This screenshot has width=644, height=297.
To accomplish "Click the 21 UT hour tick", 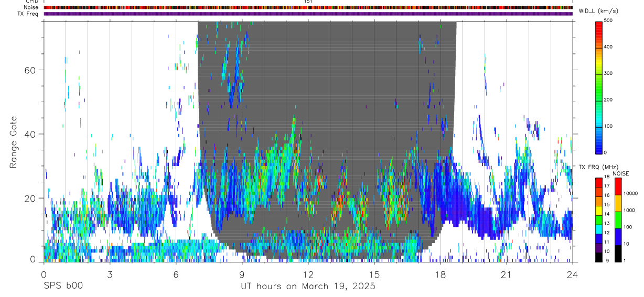I will pos(506,274).
